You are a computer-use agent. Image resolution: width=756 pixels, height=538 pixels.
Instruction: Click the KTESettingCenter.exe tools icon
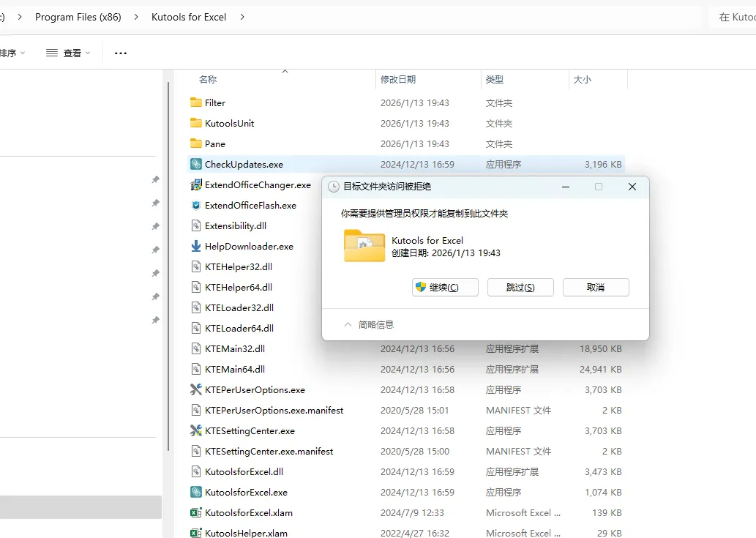195,430
